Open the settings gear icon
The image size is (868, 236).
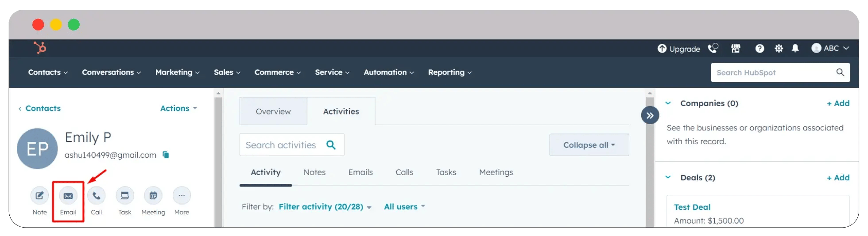pyautogui.click(x=779, y=49)
